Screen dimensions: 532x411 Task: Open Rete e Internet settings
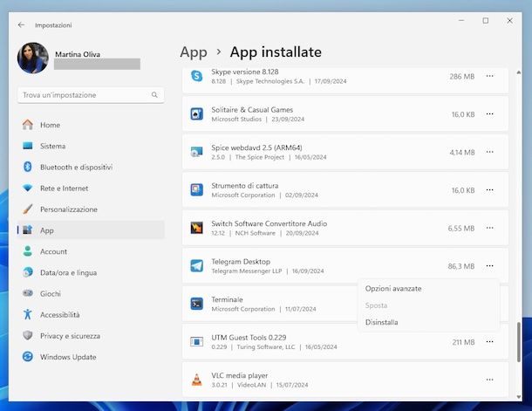tap(64, 188)
